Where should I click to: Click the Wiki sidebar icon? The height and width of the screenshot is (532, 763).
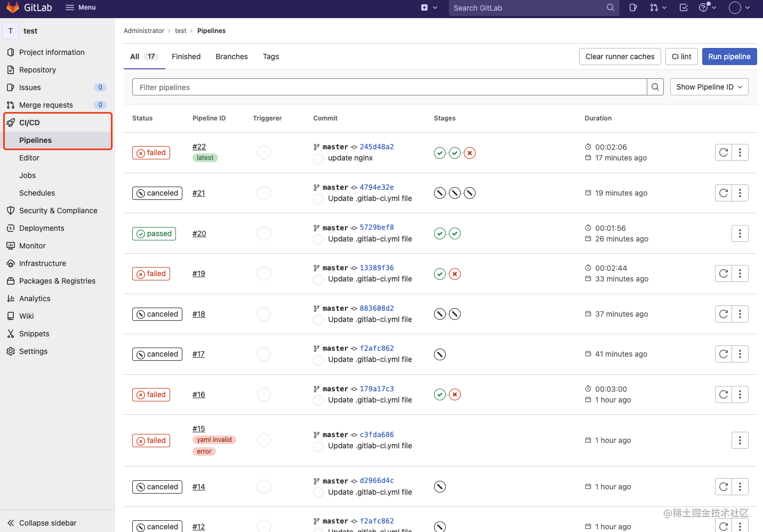point(11,316)
